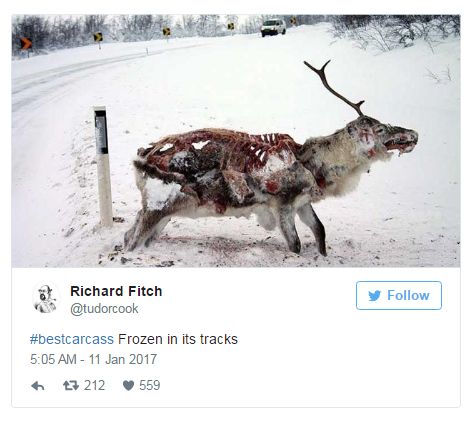
Task: Click the reply arrow icon
Action: click(x=38, y=386)
